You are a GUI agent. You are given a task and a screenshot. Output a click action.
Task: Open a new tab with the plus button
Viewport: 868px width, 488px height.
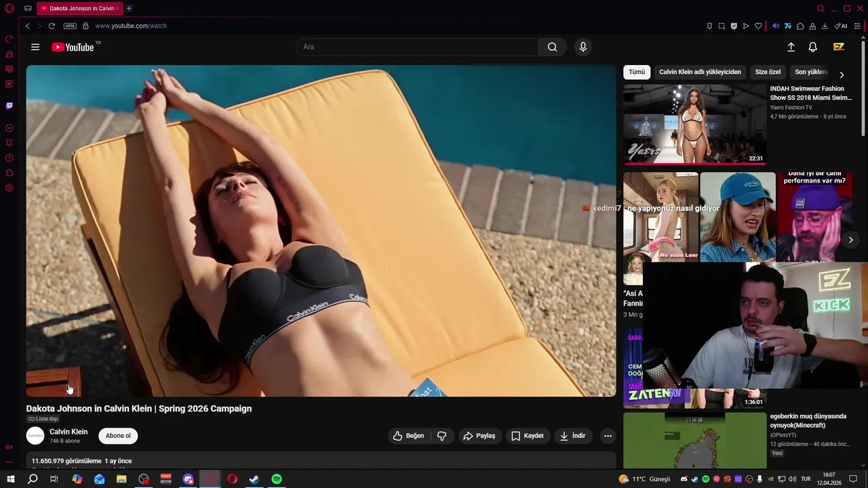click(129, 8)
